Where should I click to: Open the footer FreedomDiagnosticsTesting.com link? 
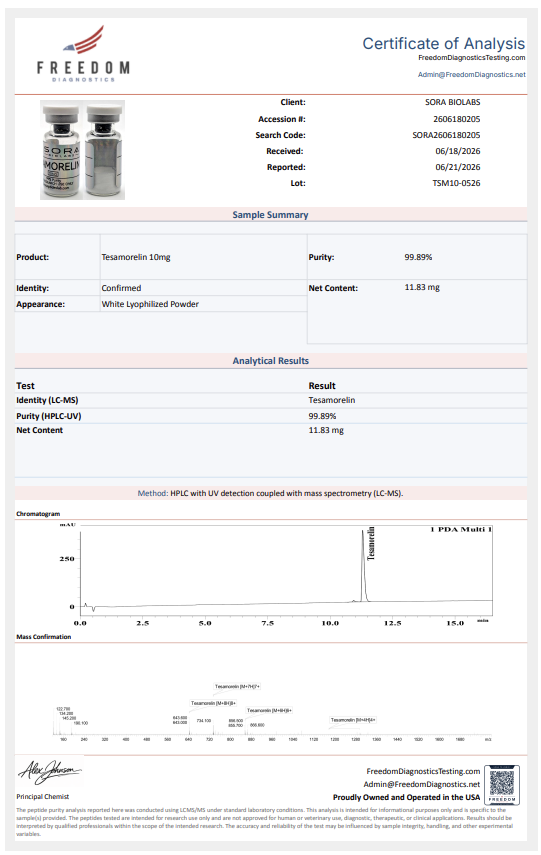tap(423, 772)
